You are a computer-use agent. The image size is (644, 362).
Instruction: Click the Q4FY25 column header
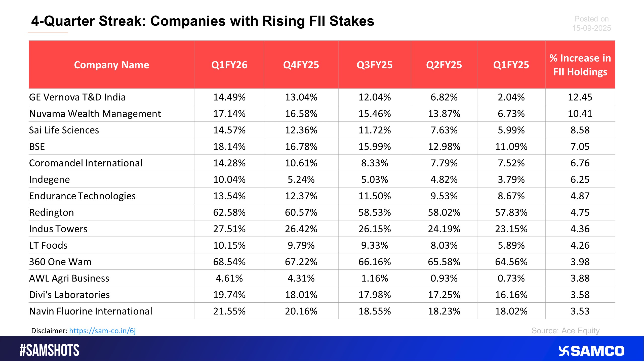pyautogui.click(x=301, y=65)
